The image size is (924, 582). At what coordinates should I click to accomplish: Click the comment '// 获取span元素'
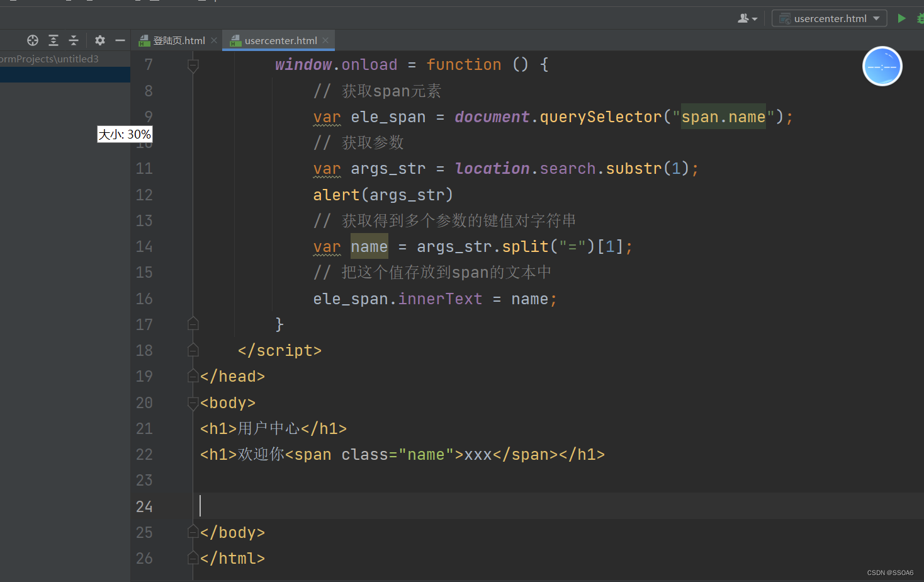pyautogui.click(x=377, y=91)
